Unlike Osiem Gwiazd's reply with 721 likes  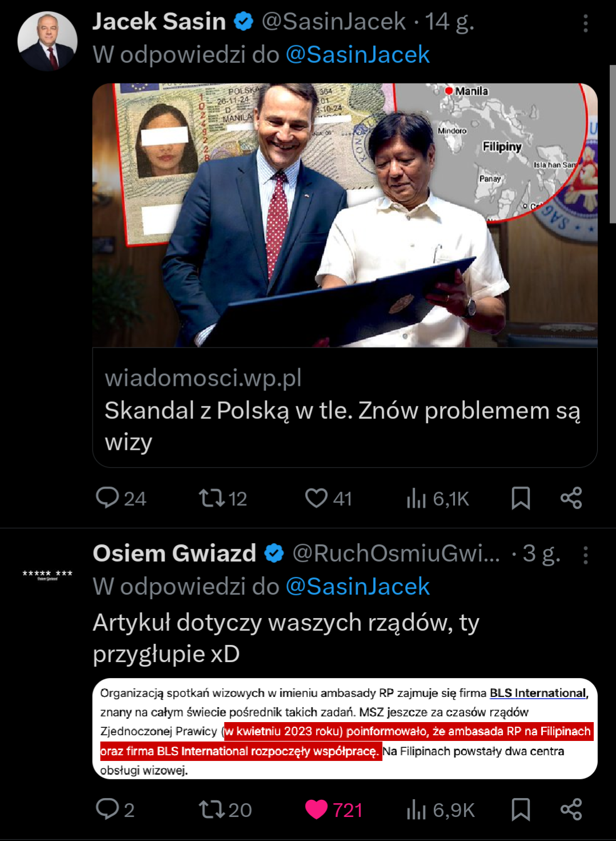(x=316, y=810)
